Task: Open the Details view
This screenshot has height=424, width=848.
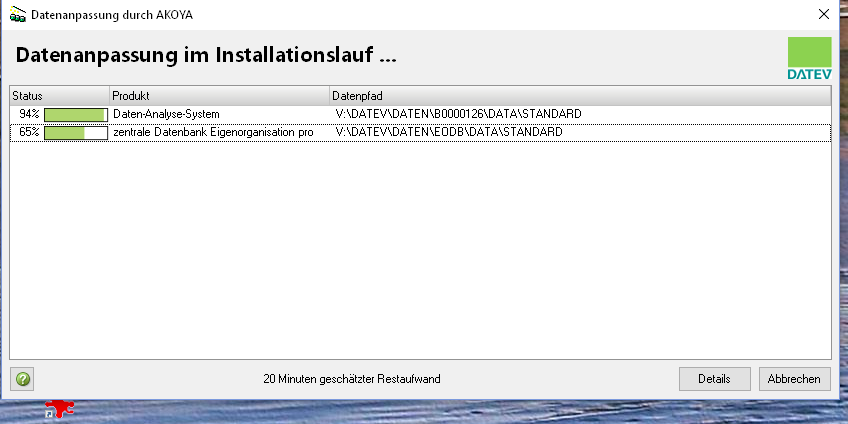Action: (x=714, y=379)
